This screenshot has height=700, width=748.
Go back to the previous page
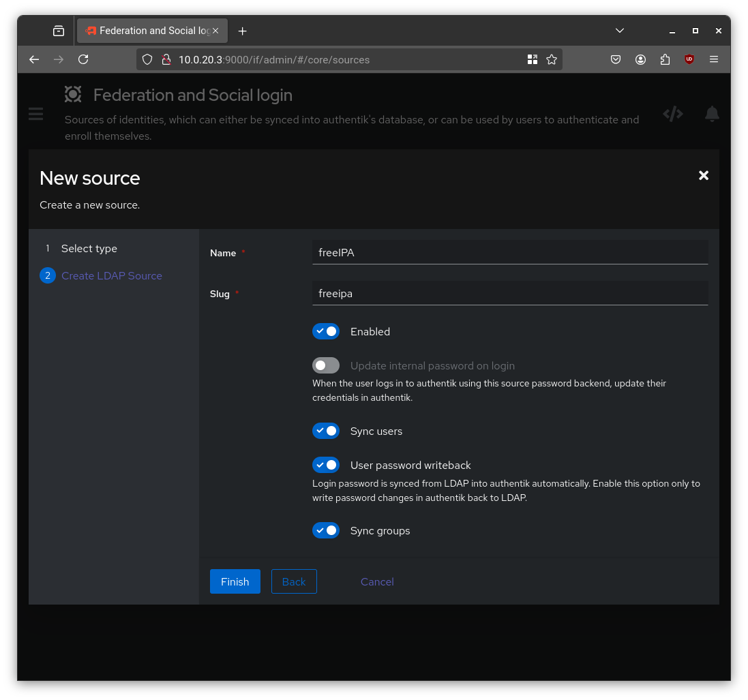34,59
